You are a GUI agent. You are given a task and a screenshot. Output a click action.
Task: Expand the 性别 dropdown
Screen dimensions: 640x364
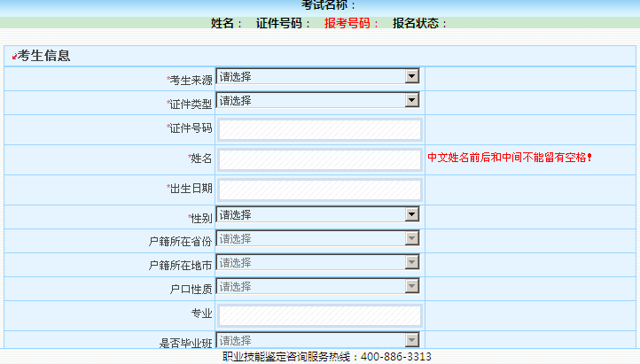click(317, 215)
